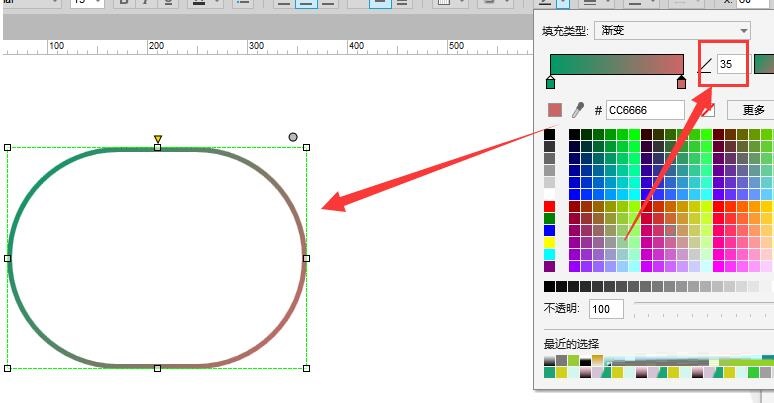This screenshot has height=403, width=774.
Task: Choose the yellow swatch in left column
Action: [549, 243]
